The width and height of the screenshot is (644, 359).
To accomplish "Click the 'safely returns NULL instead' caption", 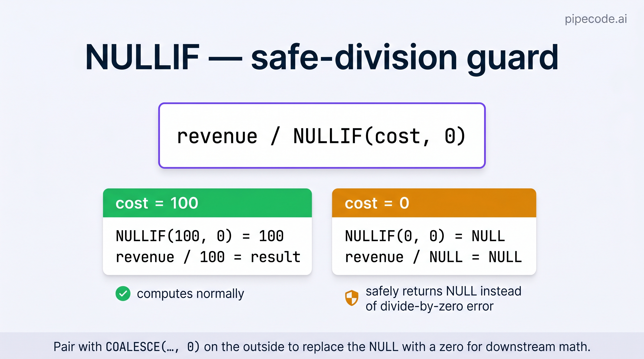I will (443, 299).
